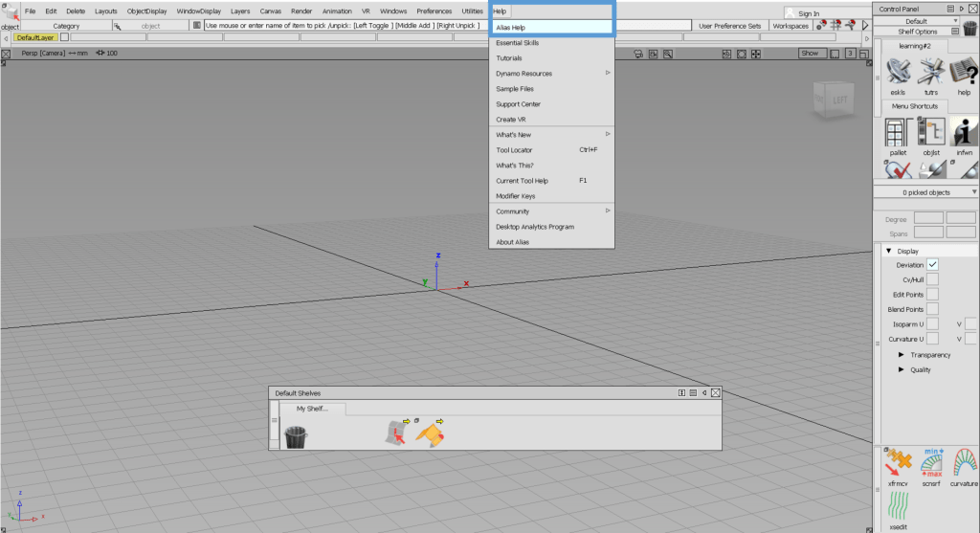Expand the Community submenu
Image resolution: width=980 pixels, height=533 pixels.
(551, 211)
